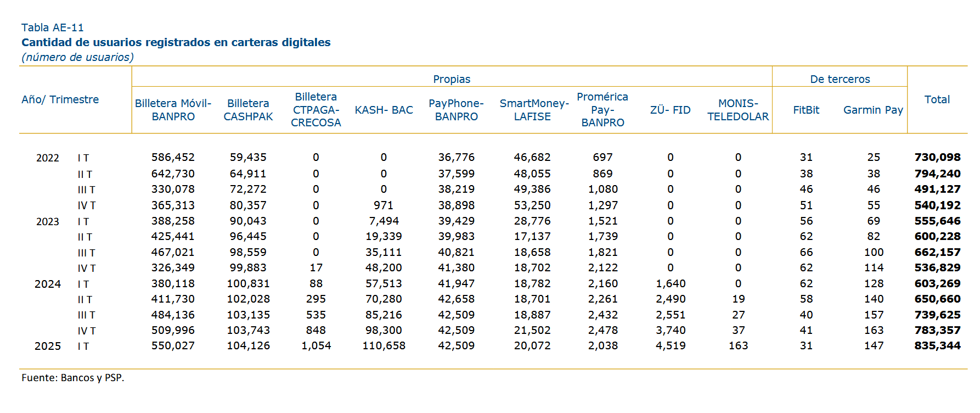Select the Billetera Móvil value '509,996'
The width and height of the screenshot is (980, 413).
tap(173, 331)
